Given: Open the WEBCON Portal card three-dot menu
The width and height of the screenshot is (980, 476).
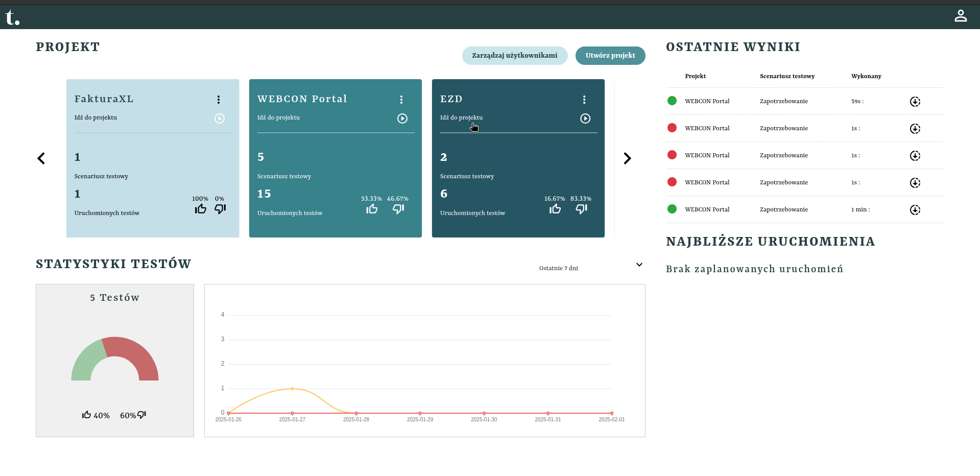Looking at the screenshot, I should (401, 100).
